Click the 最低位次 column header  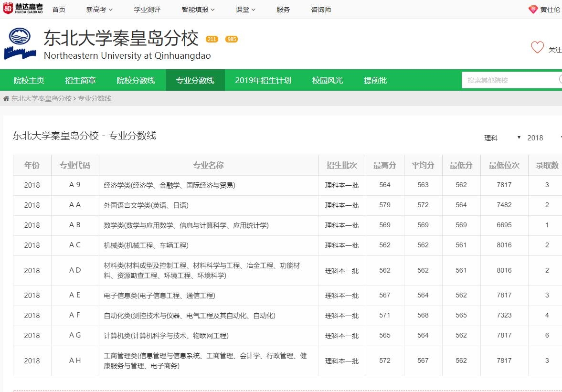point(504,165)
